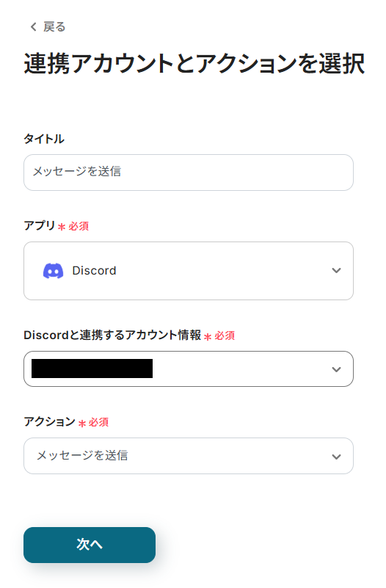Open the account dropdown chevron arrow
This screenshot has width=386, height=588.
pos(337,369)
